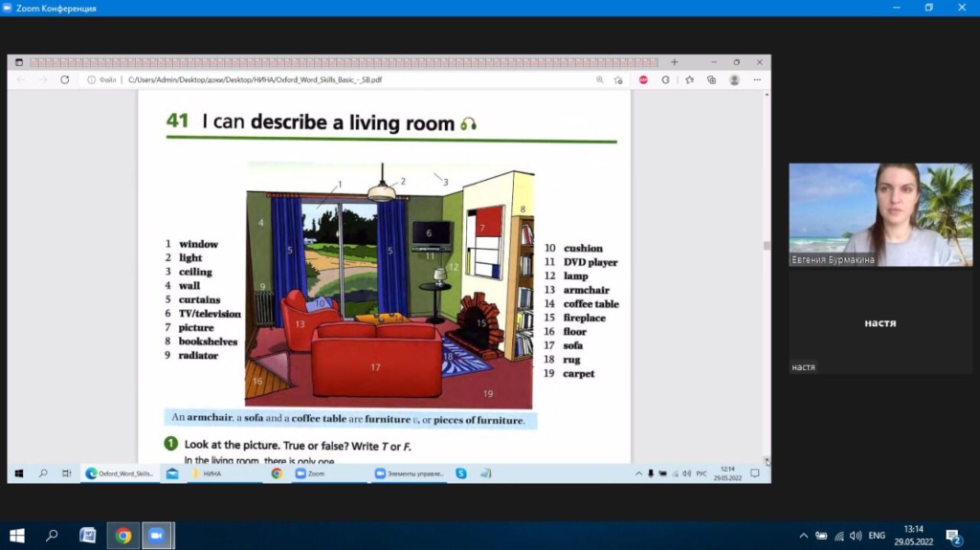Change the ENG input language in the outer tray
Viewport: 980px width, 550px height.
point(877,536)
